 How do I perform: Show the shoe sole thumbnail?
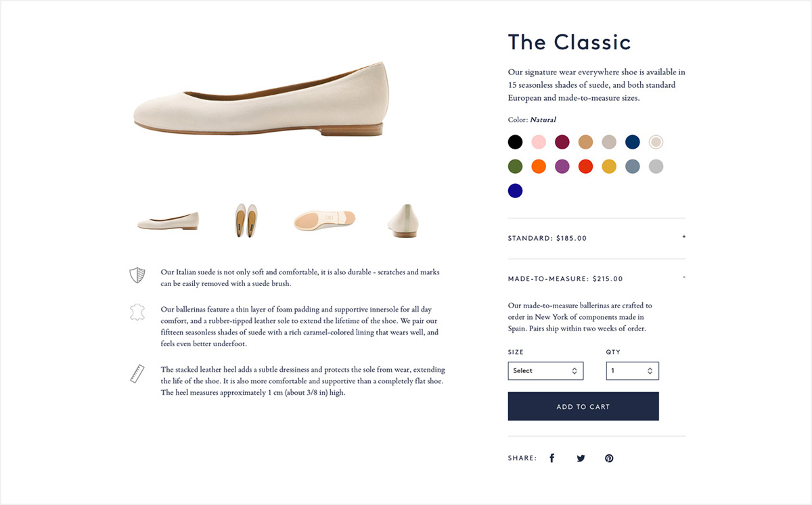tap(324, 220)
